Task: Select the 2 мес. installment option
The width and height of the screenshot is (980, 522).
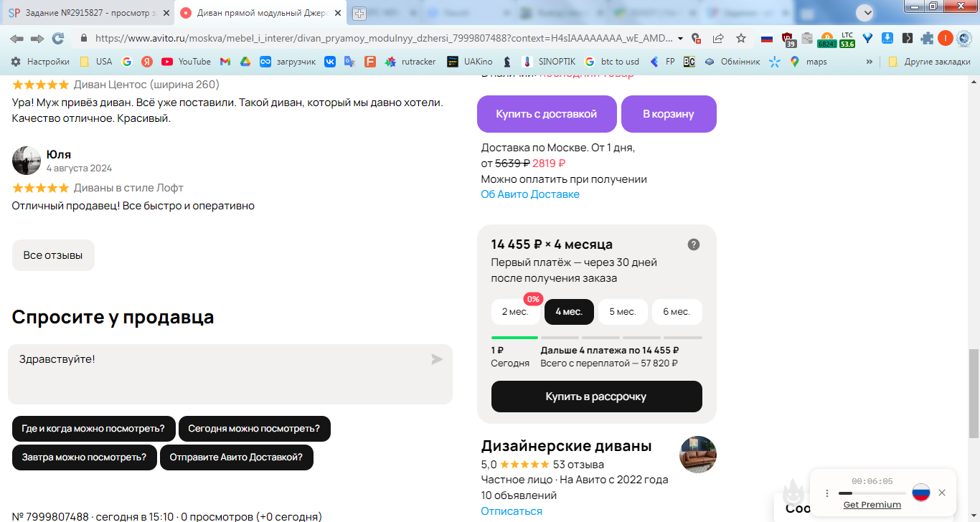Action: 515,312
